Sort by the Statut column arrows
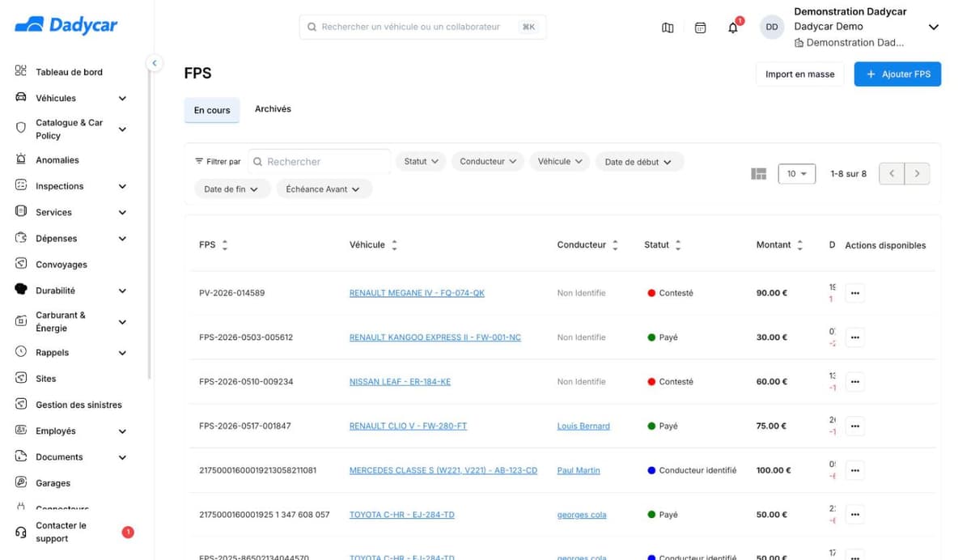Screen dimensions: 971x560 point(678,245)
